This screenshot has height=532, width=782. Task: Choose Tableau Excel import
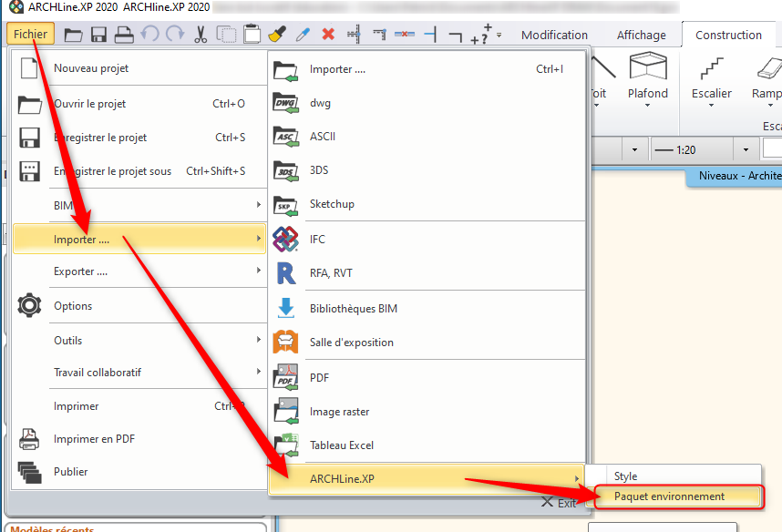427,445
